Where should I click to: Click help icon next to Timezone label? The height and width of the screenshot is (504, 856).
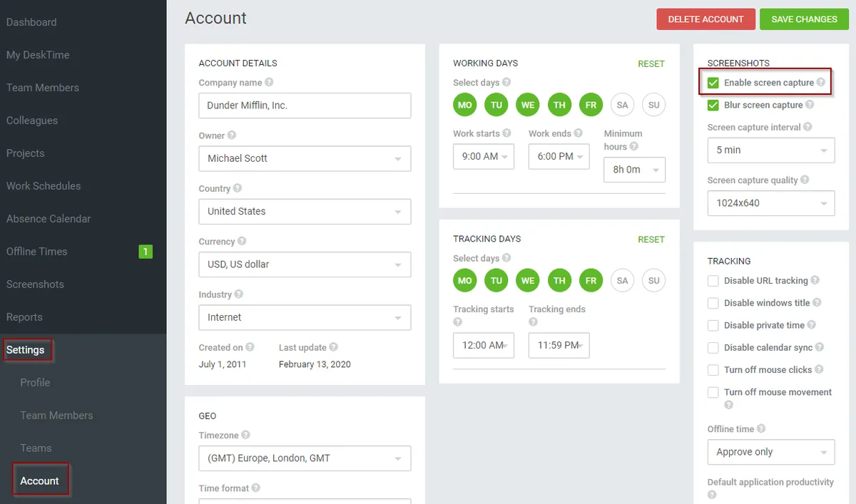[245, 435]
